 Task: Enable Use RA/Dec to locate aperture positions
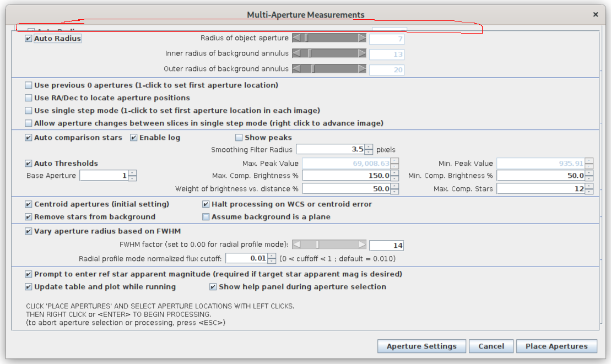pyautogui.click(x=29, y=98)
